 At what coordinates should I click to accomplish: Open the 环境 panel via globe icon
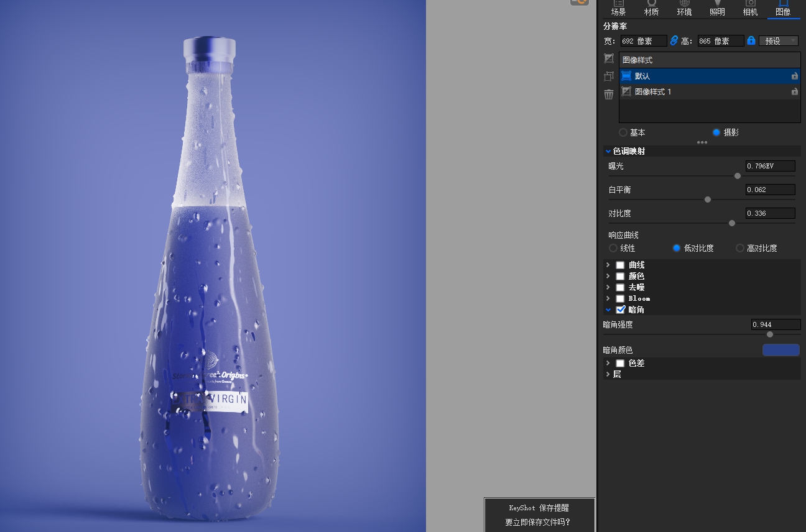(x=684, y=9)
